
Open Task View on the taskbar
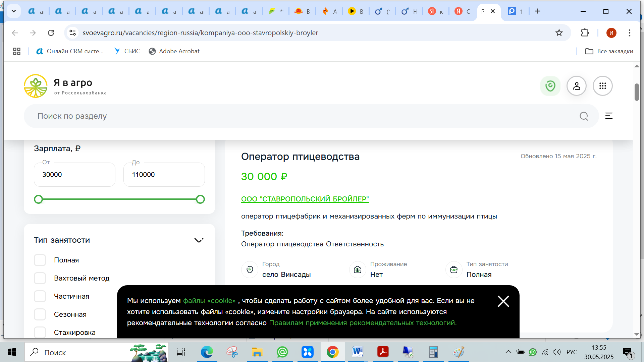pyautogui.click(x=181, y=352)
